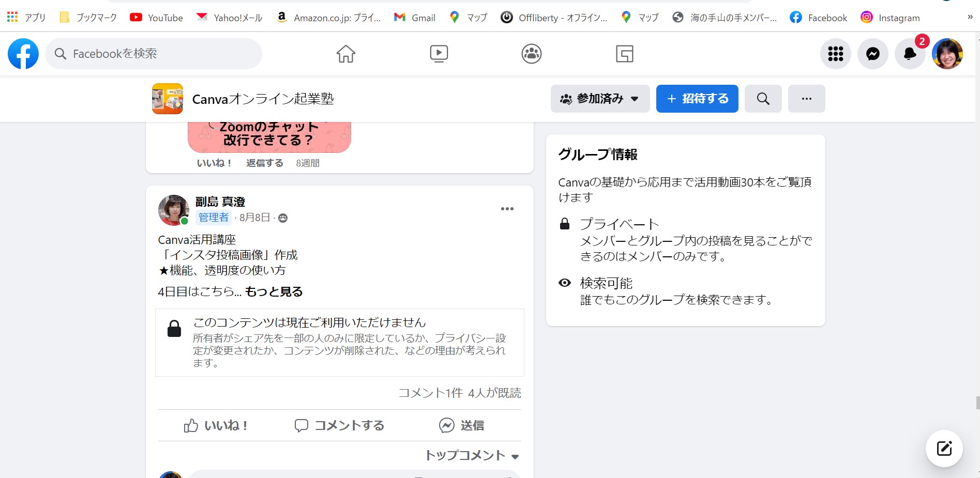Click the グループ情報 heading
980x478 pixels.
(x=598, y=155)
